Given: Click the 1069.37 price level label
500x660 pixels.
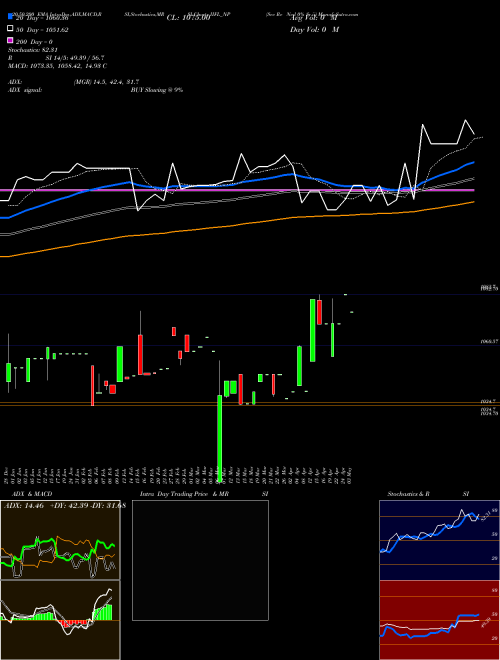Looking at the screenshot, I should point(489,342).
